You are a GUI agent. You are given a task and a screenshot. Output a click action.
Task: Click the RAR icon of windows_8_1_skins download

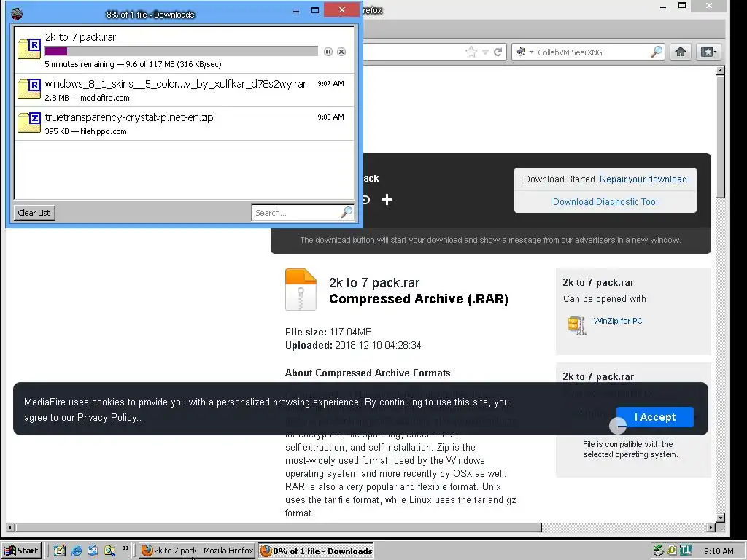click(29, 89)
